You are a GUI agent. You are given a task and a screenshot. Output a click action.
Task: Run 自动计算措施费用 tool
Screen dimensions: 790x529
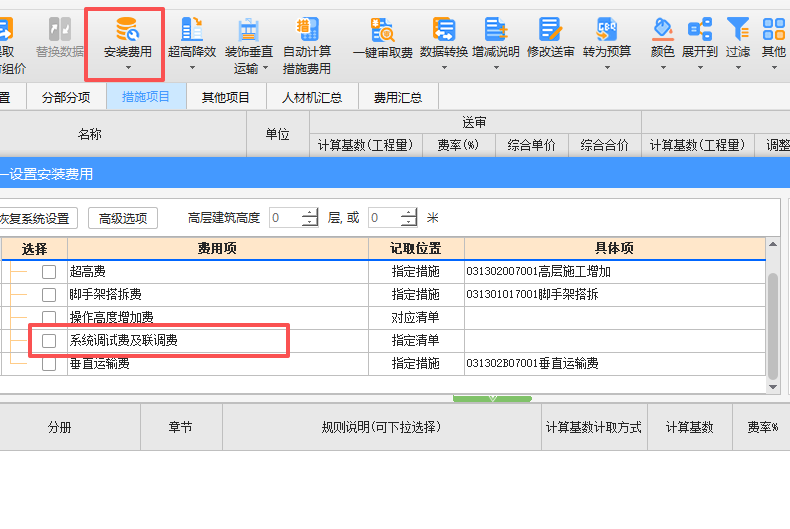307,29
